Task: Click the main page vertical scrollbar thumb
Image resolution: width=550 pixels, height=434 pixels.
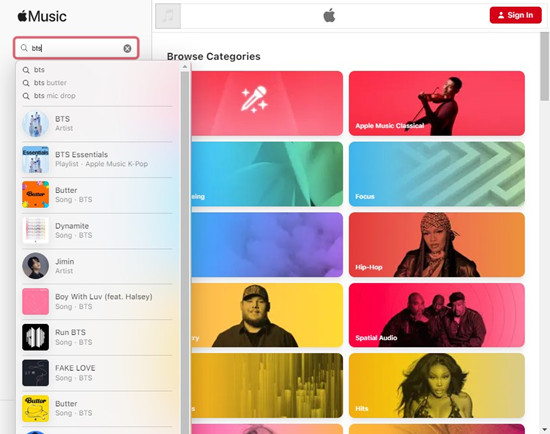Action: (545, 67)
